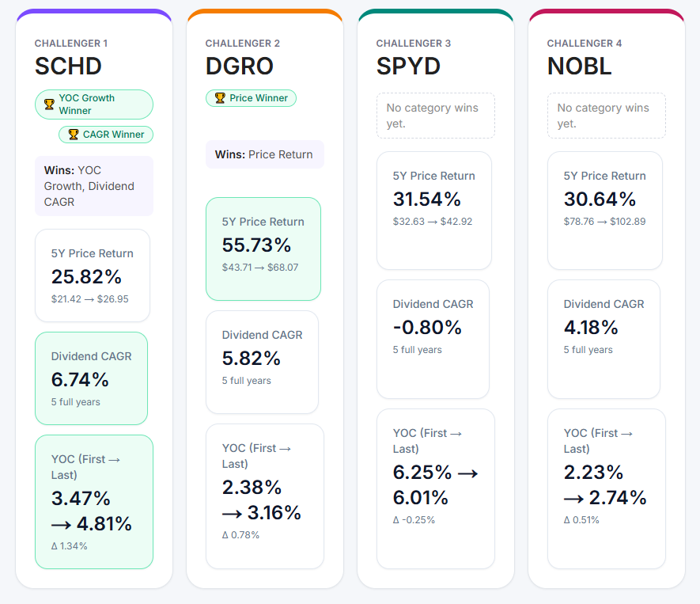The width and height of the screenshot is (700, 604).
Task: Select the SCHD ticker heading
Action: pyautogui.click(x=66, y=66)
